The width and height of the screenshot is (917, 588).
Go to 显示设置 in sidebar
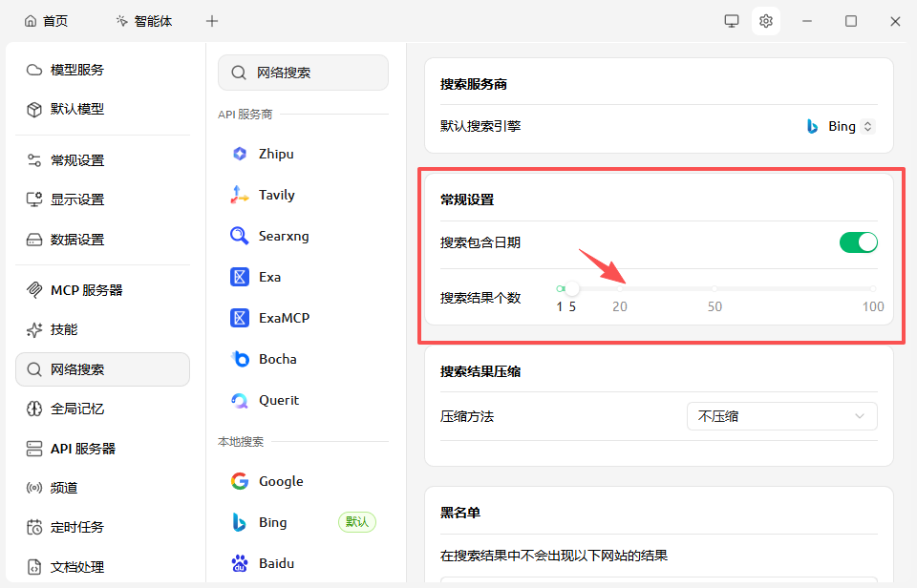pyautogui.click(x=102, y=199)
